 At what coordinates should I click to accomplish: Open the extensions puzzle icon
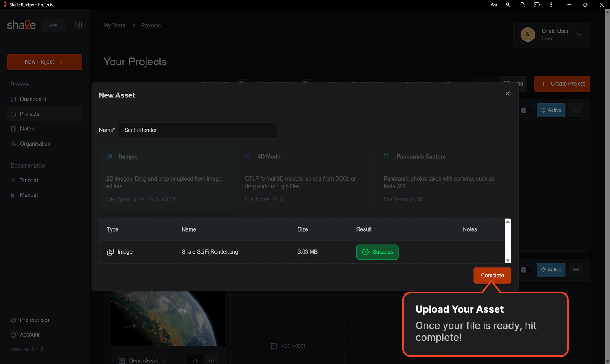coord(537,5)
